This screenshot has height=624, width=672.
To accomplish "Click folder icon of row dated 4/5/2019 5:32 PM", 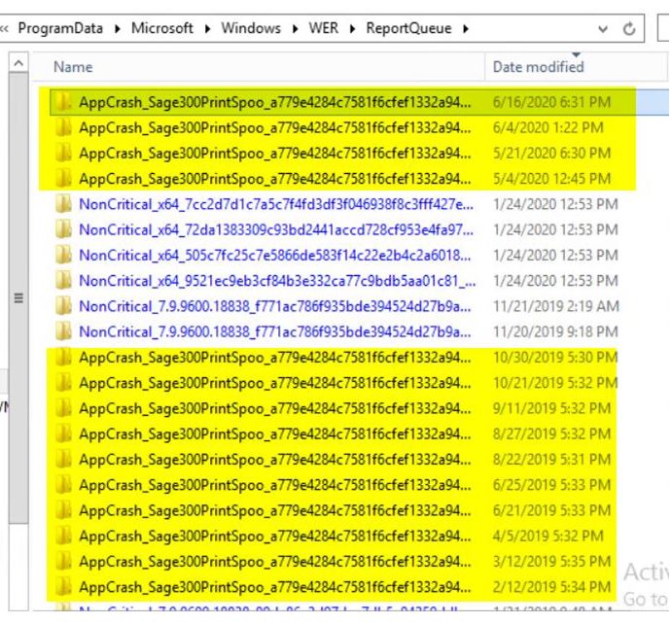I will coord(64,536).
